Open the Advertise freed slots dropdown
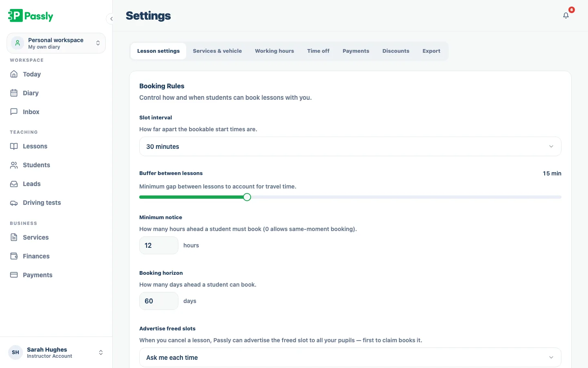 [350, 357]
